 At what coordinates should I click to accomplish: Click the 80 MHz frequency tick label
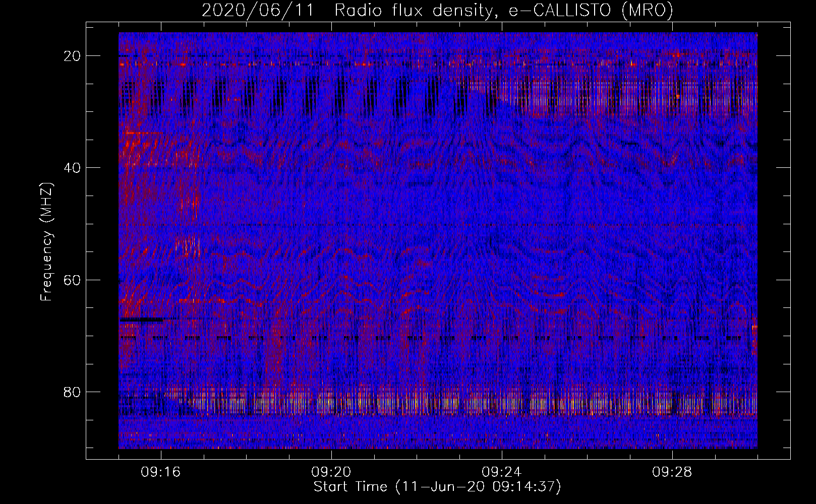(x=73, y=392)
